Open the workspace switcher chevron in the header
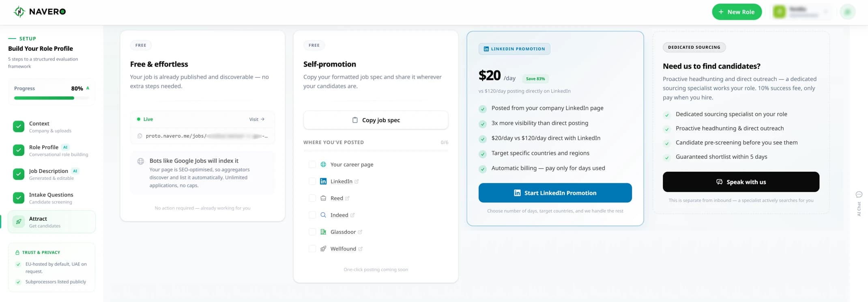 826,12
